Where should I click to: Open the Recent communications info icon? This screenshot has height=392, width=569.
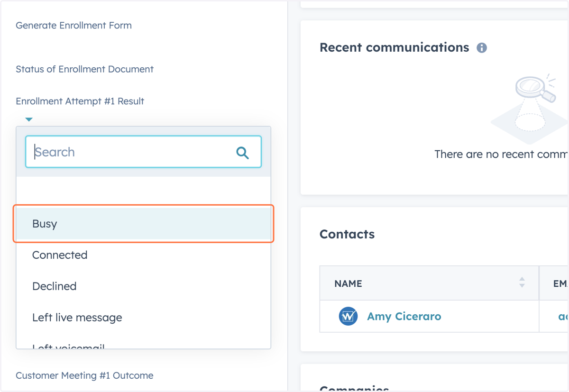click(x=482, y=48)
